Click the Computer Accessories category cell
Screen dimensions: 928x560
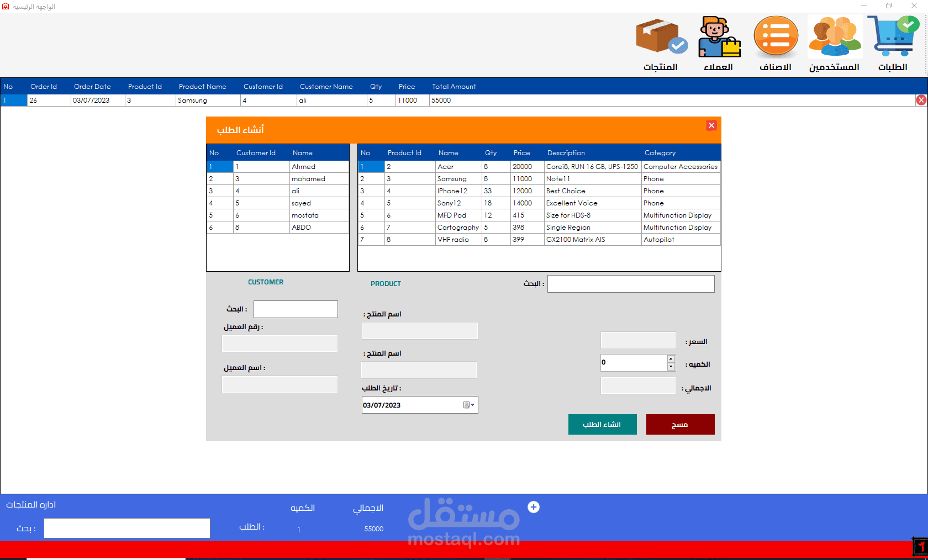(x=681, y=167)
